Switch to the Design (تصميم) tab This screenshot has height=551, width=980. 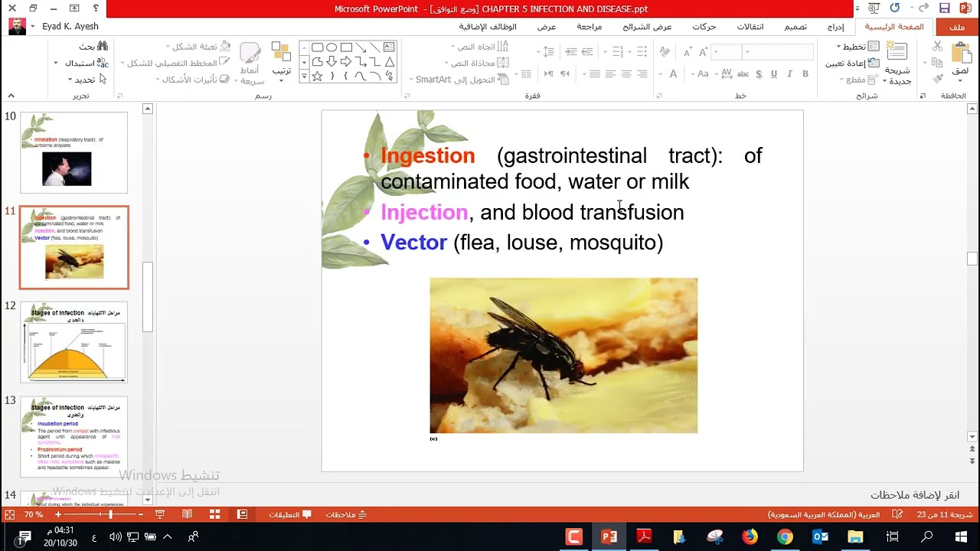coord(795,27)
